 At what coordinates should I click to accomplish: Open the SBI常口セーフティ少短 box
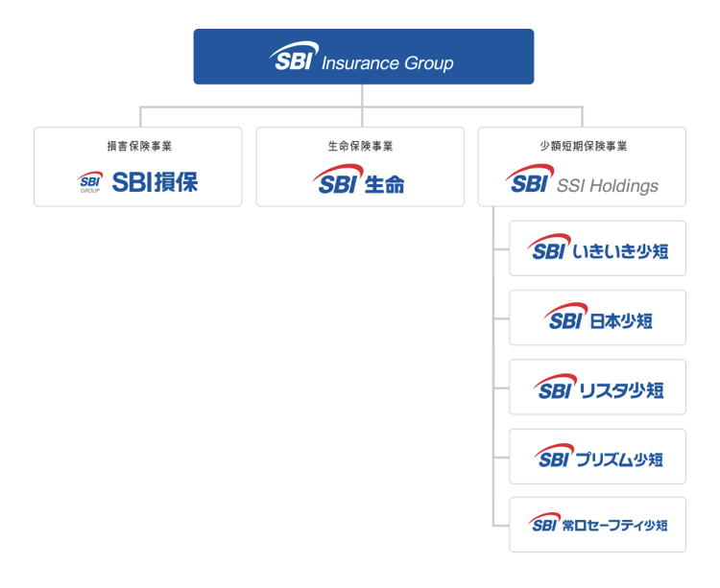coord(597,524)
